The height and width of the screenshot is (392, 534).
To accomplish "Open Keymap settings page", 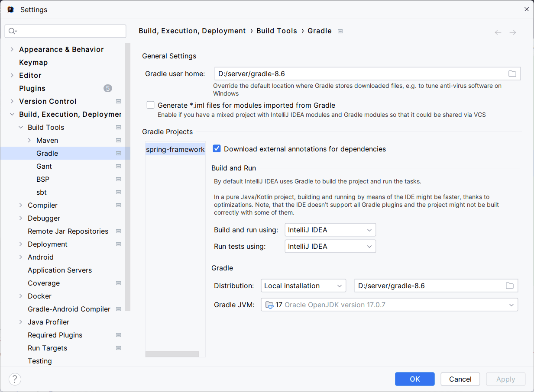I will [33, 62].
